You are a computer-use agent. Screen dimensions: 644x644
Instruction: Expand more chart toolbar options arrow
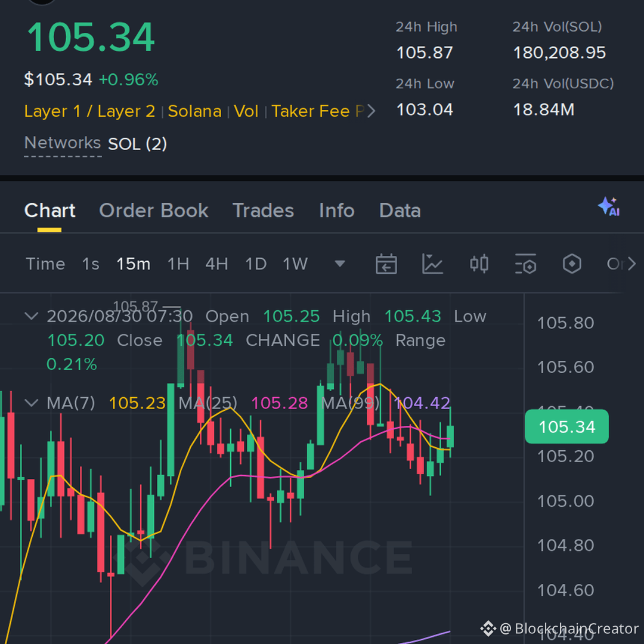point(631,264)
